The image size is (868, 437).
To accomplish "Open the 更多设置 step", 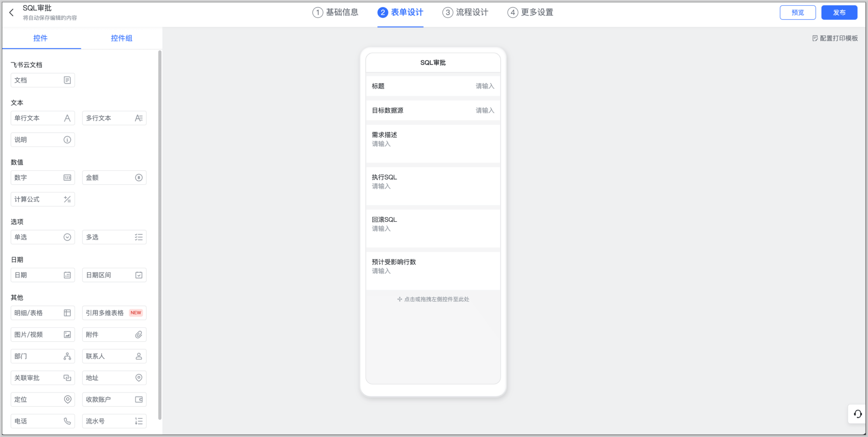I will 530,12.
